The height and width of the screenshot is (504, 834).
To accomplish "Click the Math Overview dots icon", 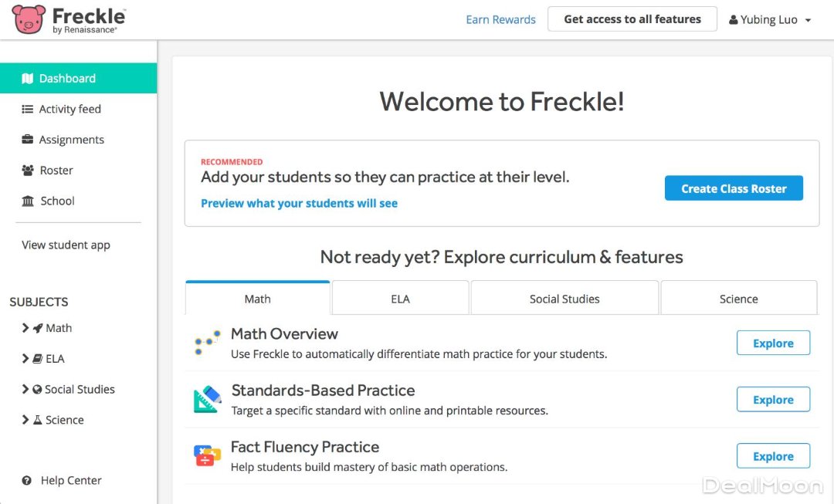I will [207, 343].
